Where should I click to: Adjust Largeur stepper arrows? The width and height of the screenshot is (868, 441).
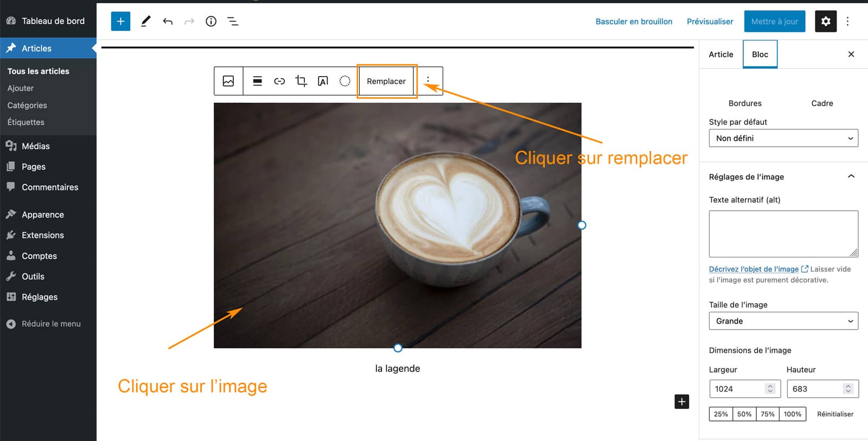(x=770, y=389)
